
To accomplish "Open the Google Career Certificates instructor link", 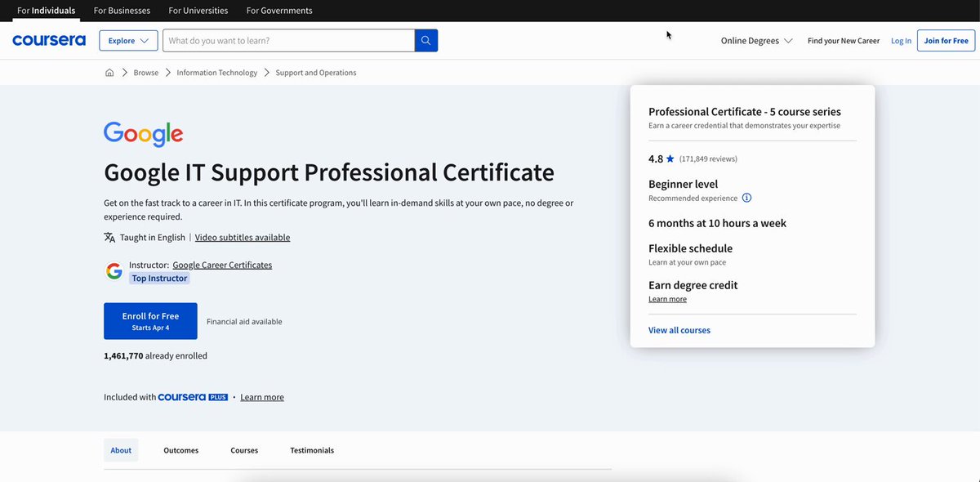I will pos(222,265).
